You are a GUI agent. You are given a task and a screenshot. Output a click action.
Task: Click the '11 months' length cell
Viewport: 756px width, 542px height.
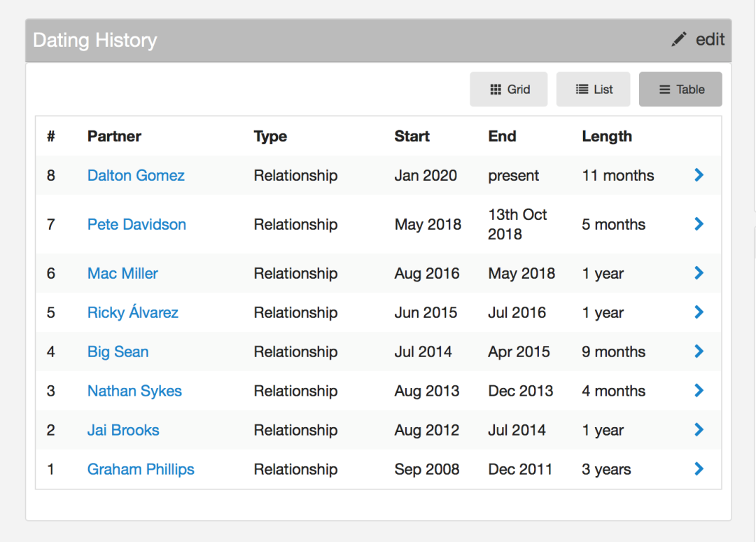click(617, 176)
